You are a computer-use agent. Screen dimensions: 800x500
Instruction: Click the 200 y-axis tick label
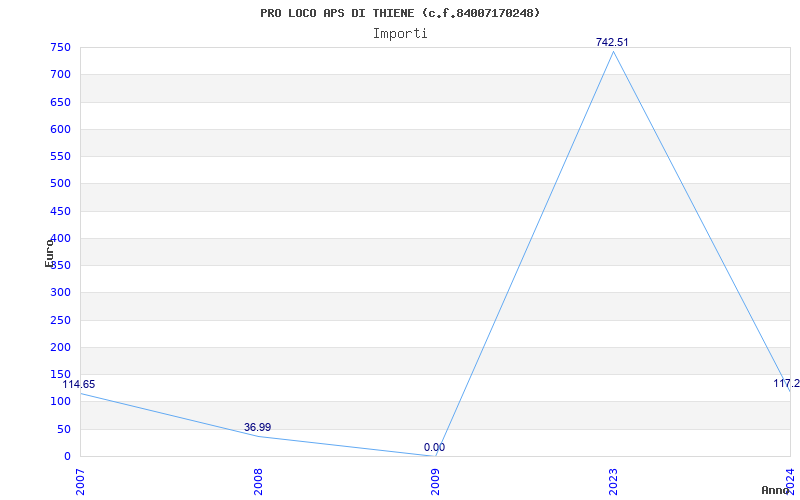coord(60,347)
